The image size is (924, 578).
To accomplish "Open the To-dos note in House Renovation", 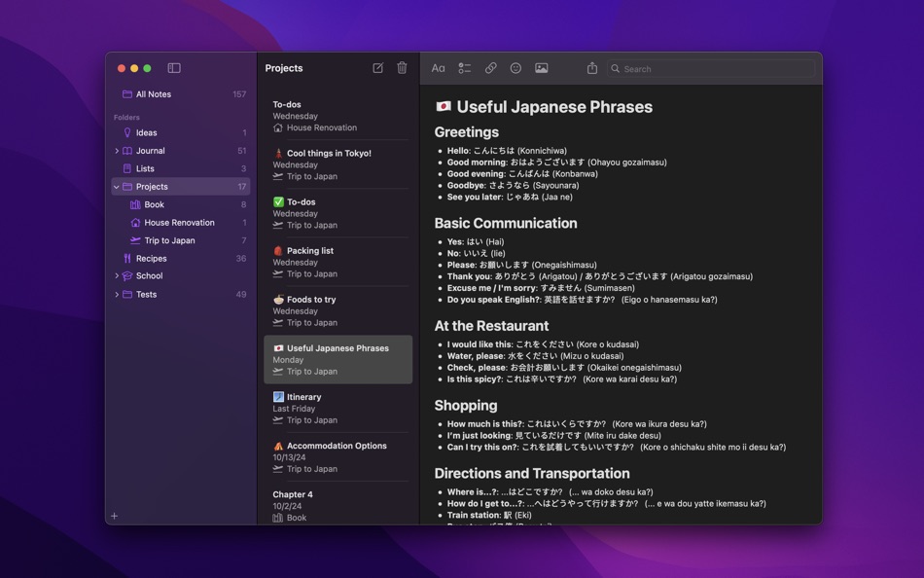I will click(338, 116).
